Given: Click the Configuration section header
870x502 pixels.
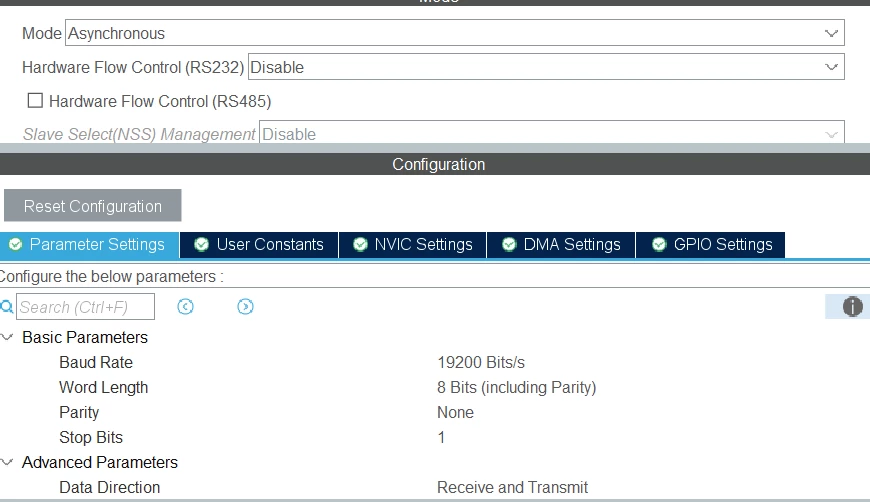Looking at the screenshot, I should click(x=435, y=164).
